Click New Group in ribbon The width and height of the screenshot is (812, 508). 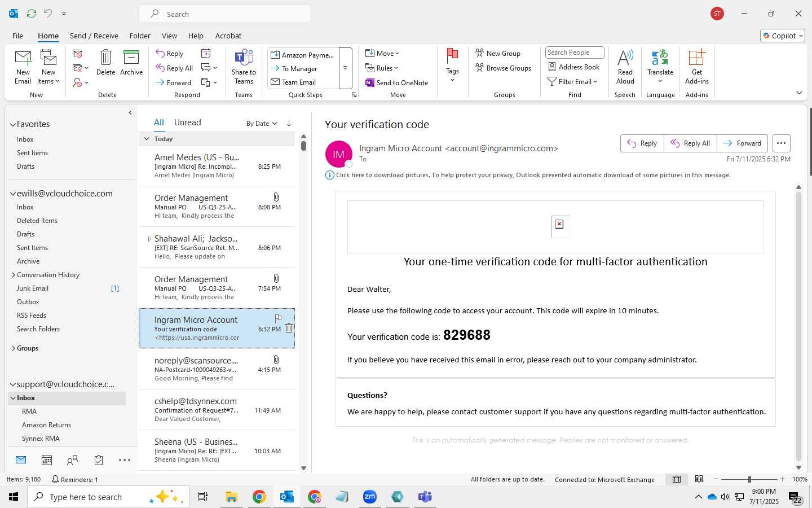click(498, 53)
